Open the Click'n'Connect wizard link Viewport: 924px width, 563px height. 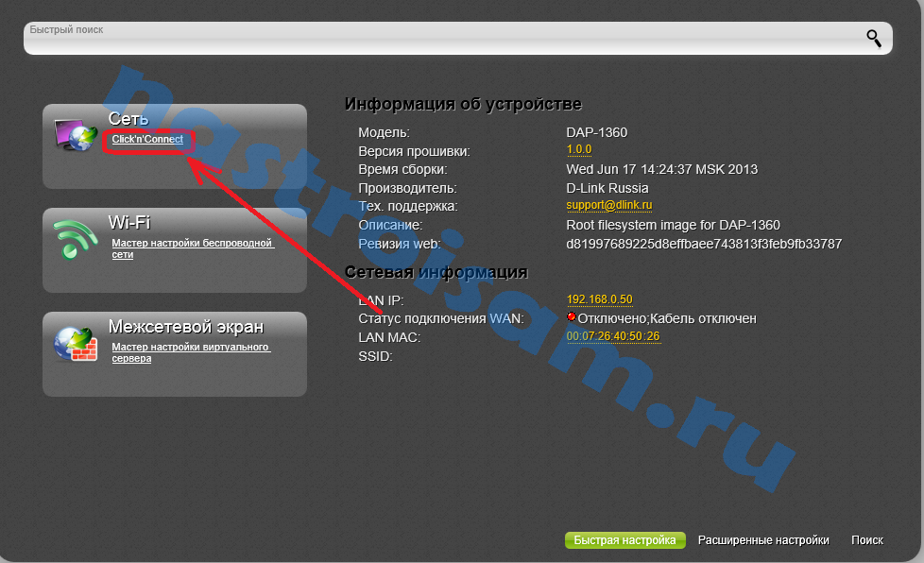tap(147, 140)
